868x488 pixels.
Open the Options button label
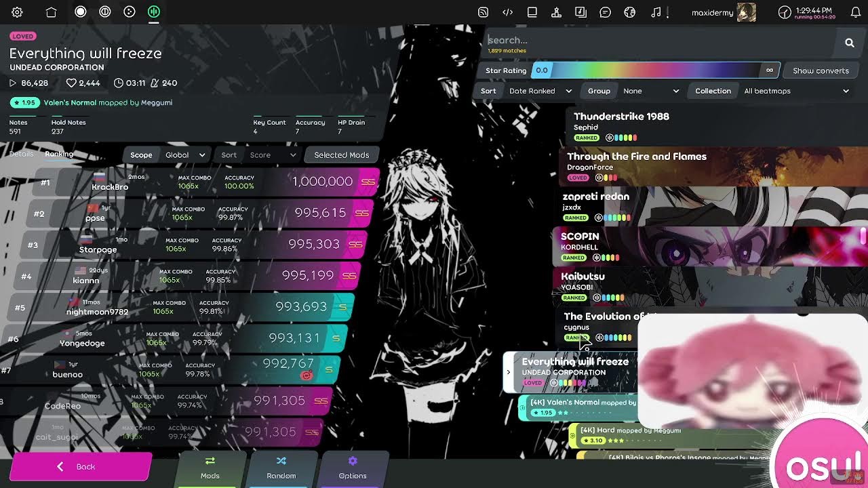click(352, 476)
